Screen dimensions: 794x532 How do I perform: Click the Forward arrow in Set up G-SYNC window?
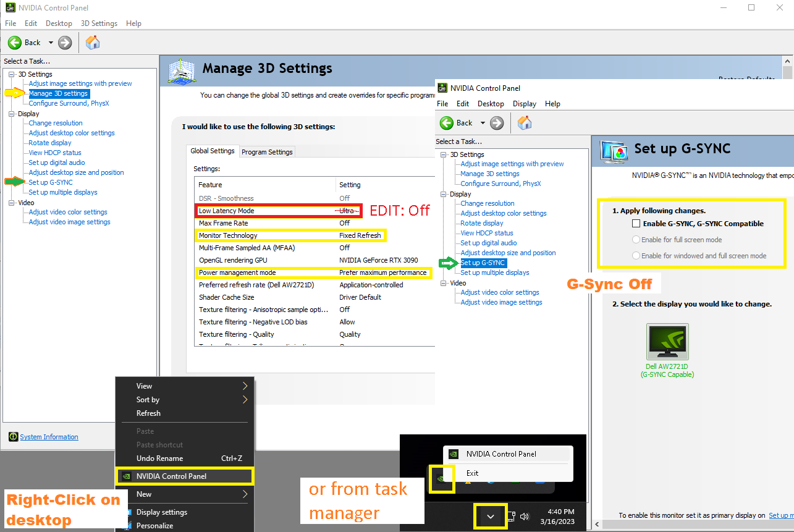pyautogui.click(x=497, y=123)
